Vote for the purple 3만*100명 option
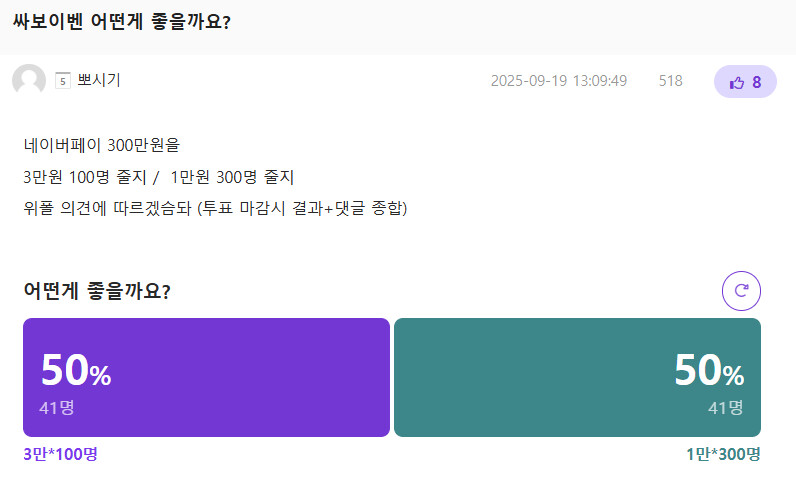 tap(206, 377)
